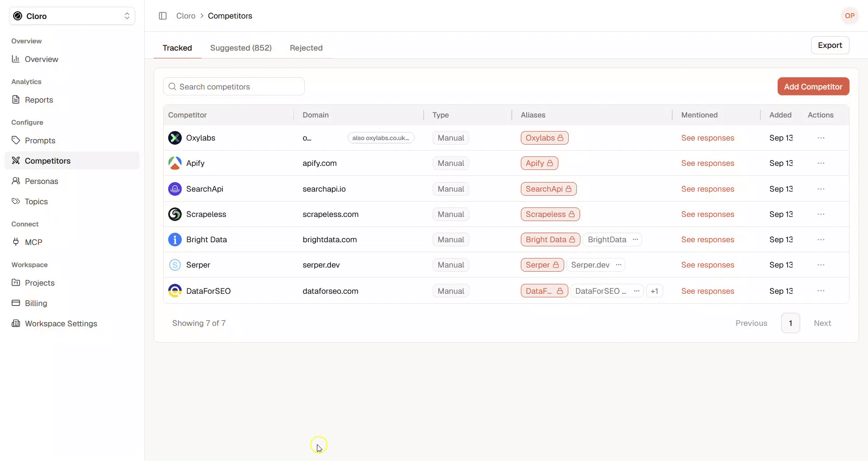The image size is (868, 461).
Task: Open actions menu for Scrapeless row
Action: 821,214
